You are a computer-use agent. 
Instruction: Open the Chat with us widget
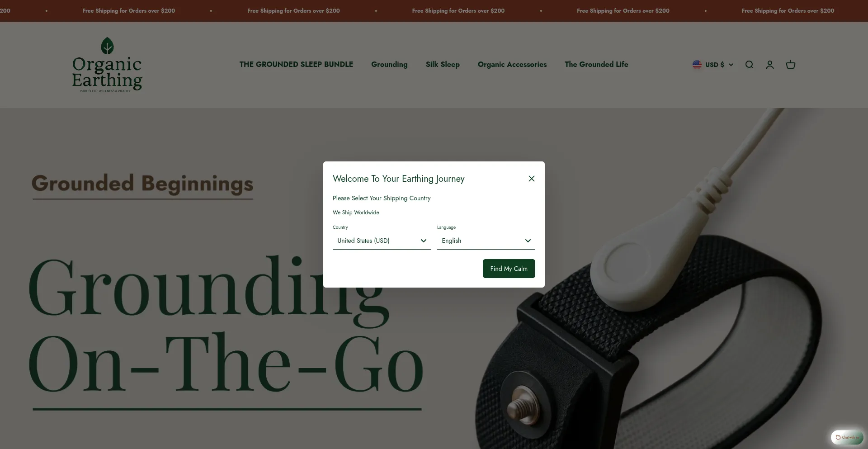[x=847, y=437]
